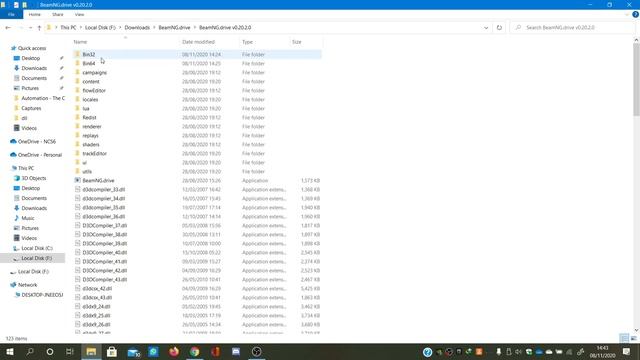Switch to the Home ribbon tab
Viewport: 640px width, 360px height.
coord(35,14)
